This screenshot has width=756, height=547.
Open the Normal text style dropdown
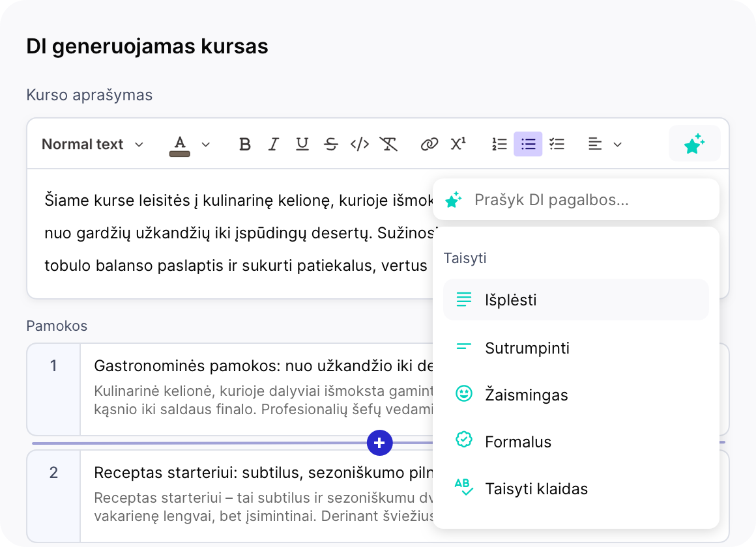[92, 144]
